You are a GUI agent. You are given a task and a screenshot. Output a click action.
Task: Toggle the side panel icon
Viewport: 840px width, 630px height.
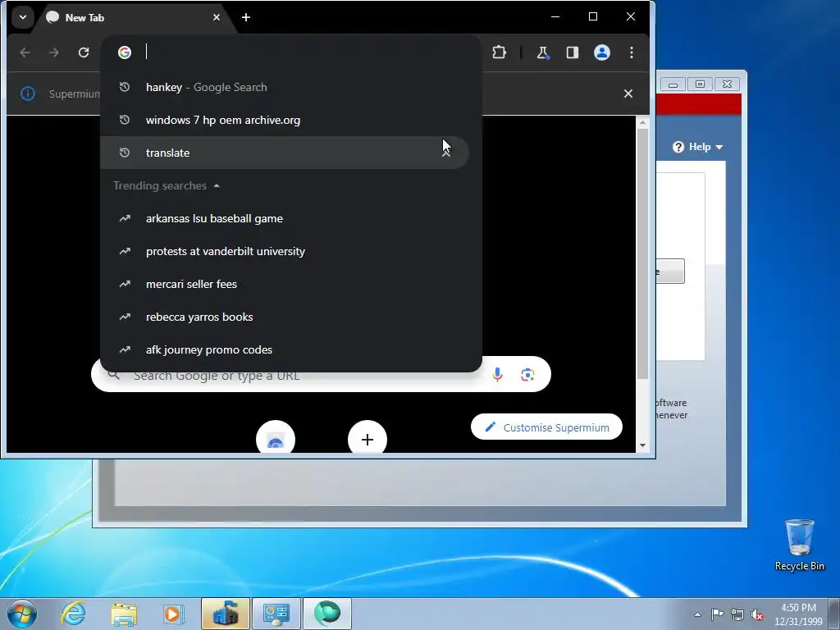point(572,52)
